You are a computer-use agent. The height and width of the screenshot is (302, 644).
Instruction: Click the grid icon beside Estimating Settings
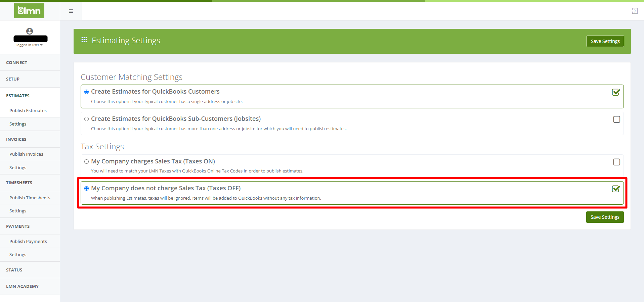[x=84, y=40]
